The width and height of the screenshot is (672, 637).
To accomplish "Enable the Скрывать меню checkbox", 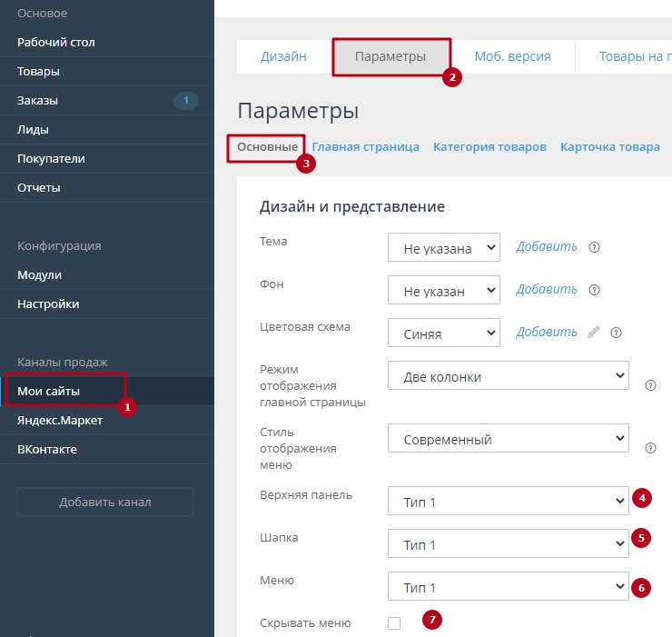I will 393,622.
